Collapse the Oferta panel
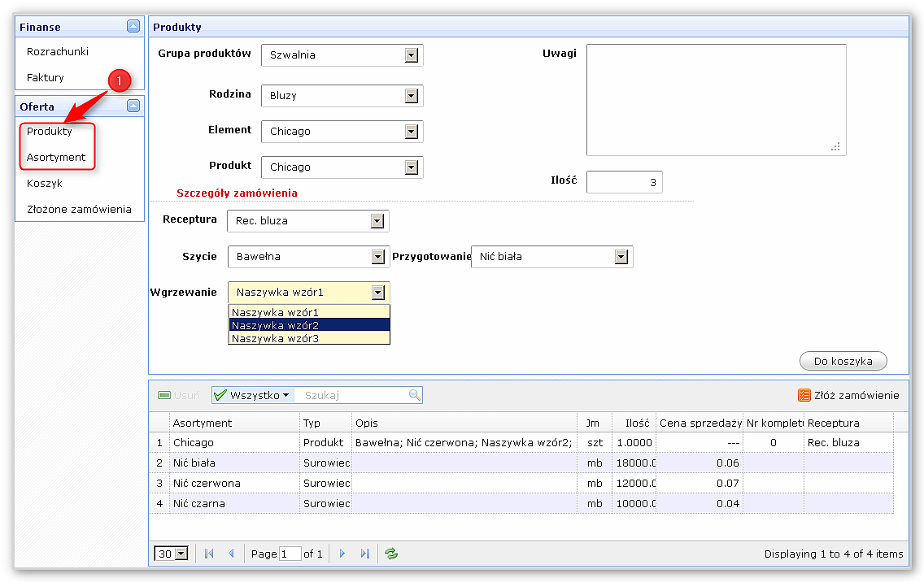The image size is (924, 582). click(133, 106)
